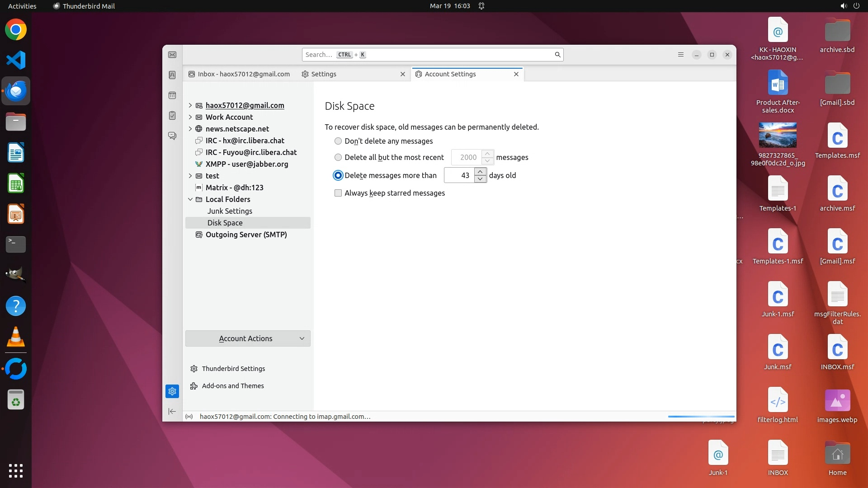Open the Account Actions dropdown

[x=248, y=338]
